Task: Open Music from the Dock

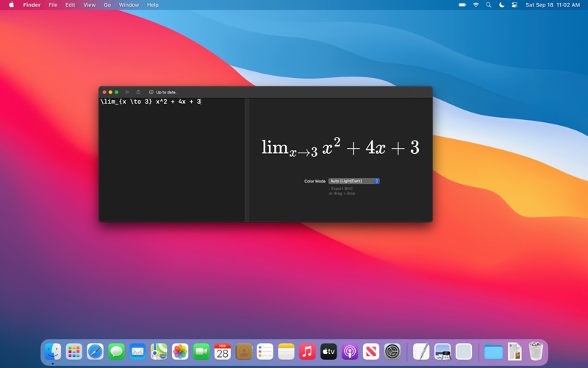Action: (307, 352)
